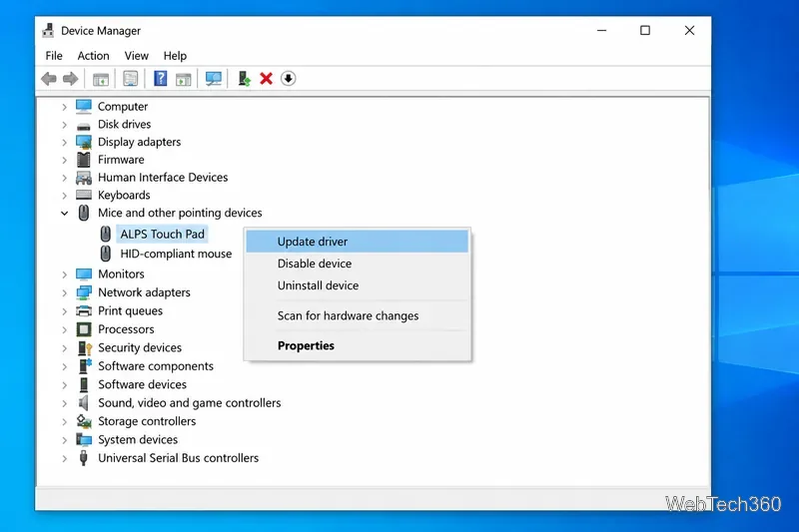Choose Scan for hardware changes
The image size is (799, 532).
[358, 315]
